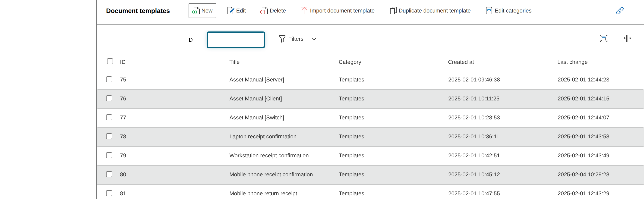Click Templates category in row 80
This screenshot has width=644, height=199.
coord(351,174)
